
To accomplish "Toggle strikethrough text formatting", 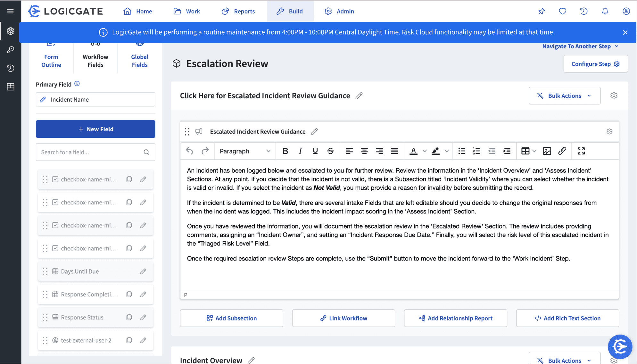I will pos(330,151).
